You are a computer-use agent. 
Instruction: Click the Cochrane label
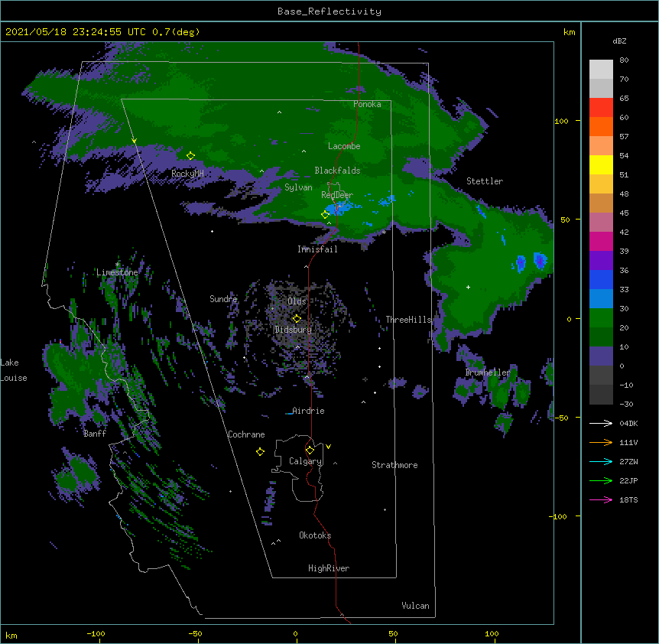click(246, 434)
